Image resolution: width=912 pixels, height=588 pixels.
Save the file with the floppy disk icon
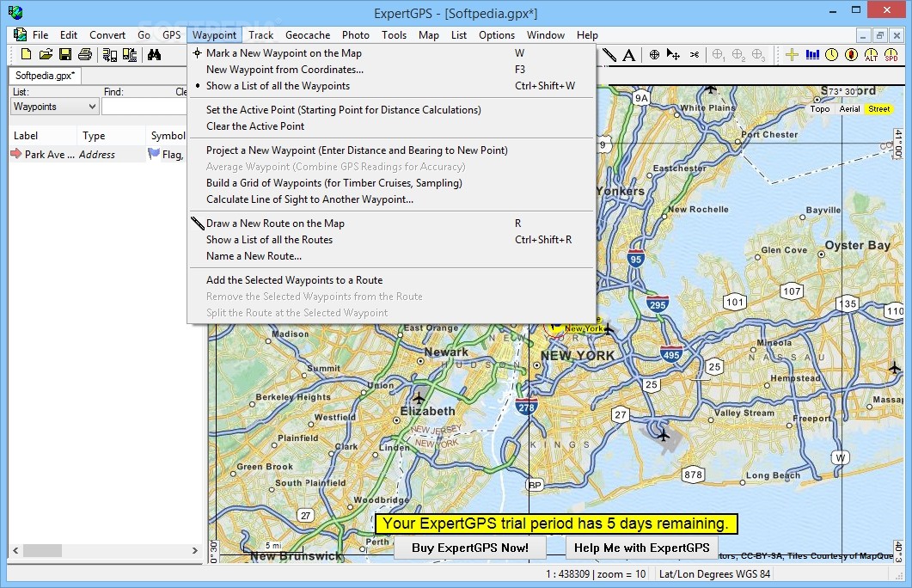[x=65, y=54]
